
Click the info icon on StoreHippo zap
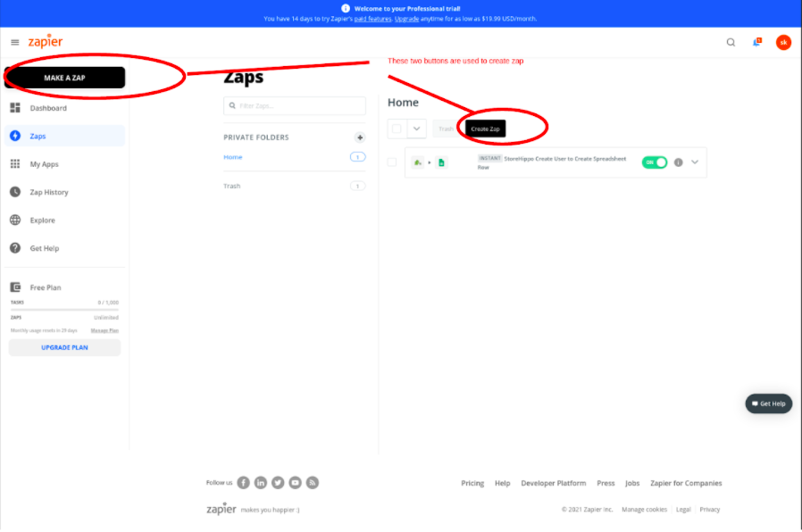[x=678, y=162]
